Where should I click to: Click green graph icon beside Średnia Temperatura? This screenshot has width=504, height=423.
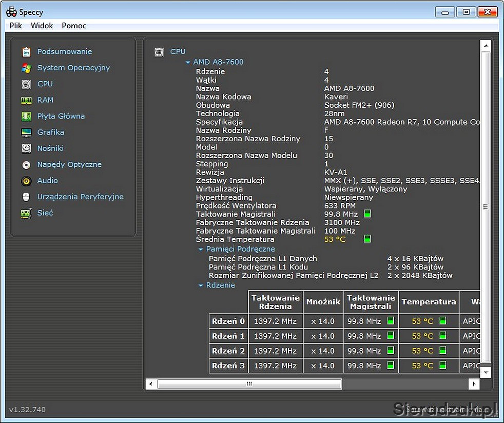(367, 239)
